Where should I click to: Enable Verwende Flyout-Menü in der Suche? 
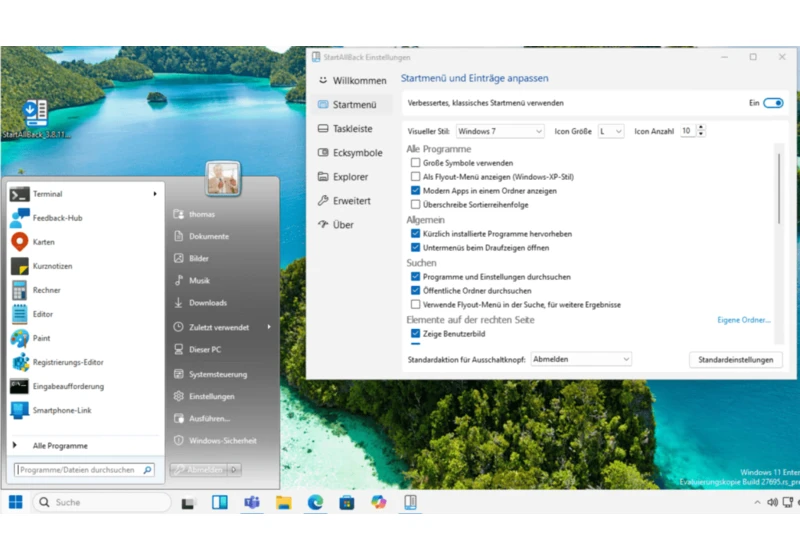click(x=415, y=304)
